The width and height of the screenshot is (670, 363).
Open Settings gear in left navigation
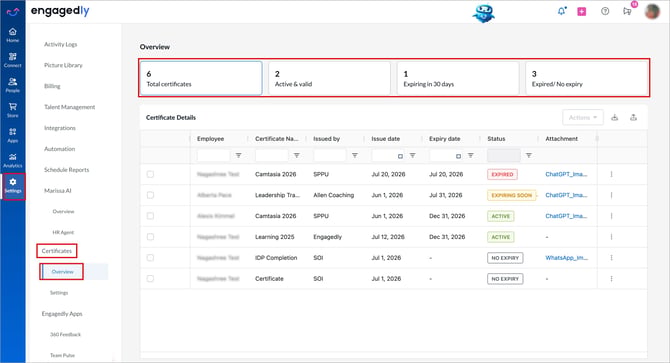(13, 186)
